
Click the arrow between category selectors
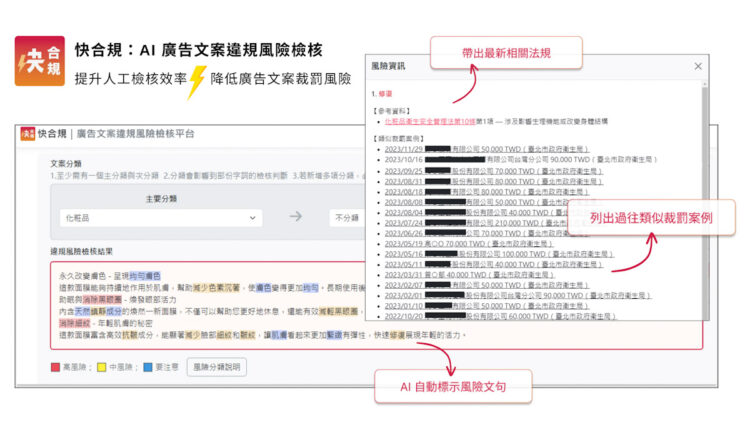[x=296, y=216]
